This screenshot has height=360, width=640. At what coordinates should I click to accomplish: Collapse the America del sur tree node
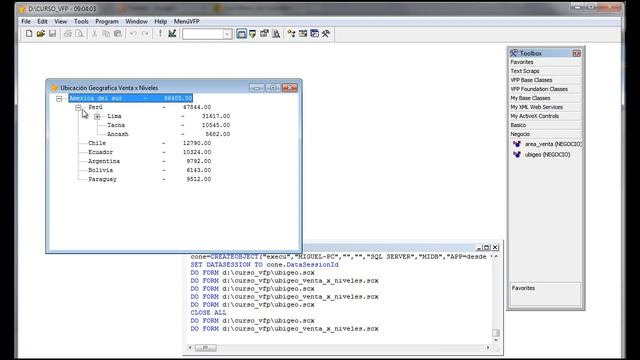tap(59, 98)
